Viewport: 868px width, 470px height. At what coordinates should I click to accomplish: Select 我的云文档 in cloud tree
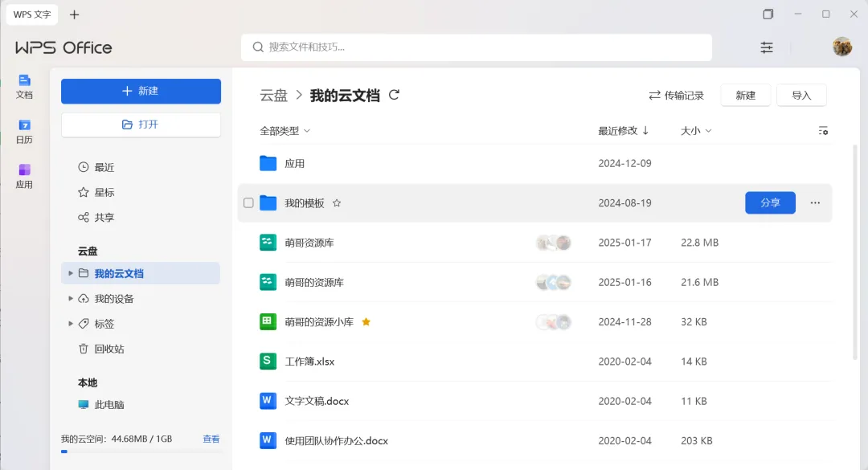tap(141, 273)
